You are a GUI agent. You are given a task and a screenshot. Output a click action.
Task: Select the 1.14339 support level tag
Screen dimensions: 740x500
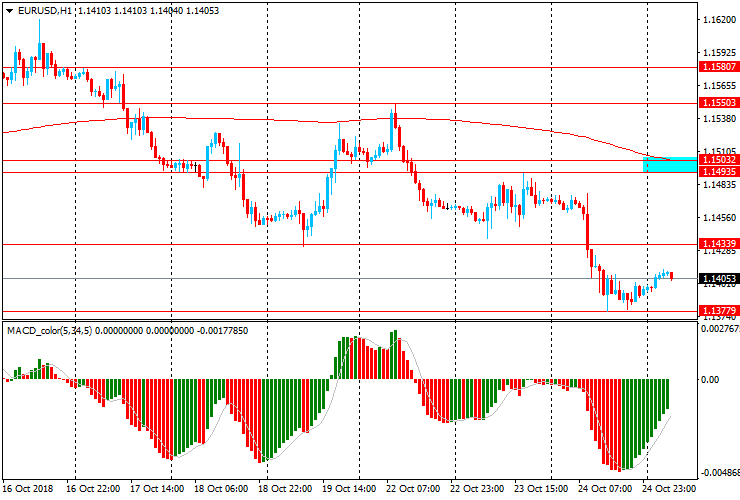pyautogui.click(x=718, y=244)
